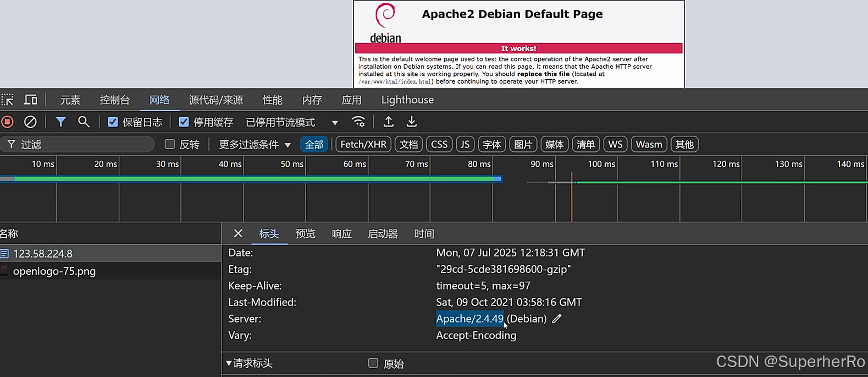The width and height of the screenshot is (868, 377).
Task: Select the 123.58.224.8 request row
Action: click(x=110, y=254)
